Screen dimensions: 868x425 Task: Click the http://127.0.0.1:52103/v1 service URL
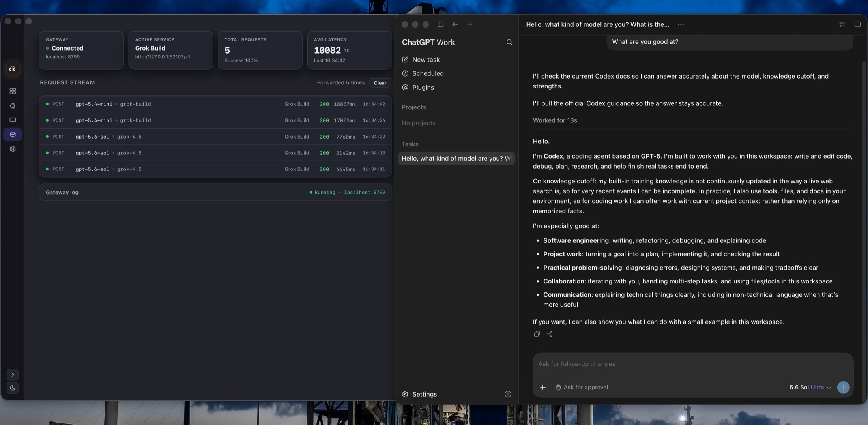point(163,57)
